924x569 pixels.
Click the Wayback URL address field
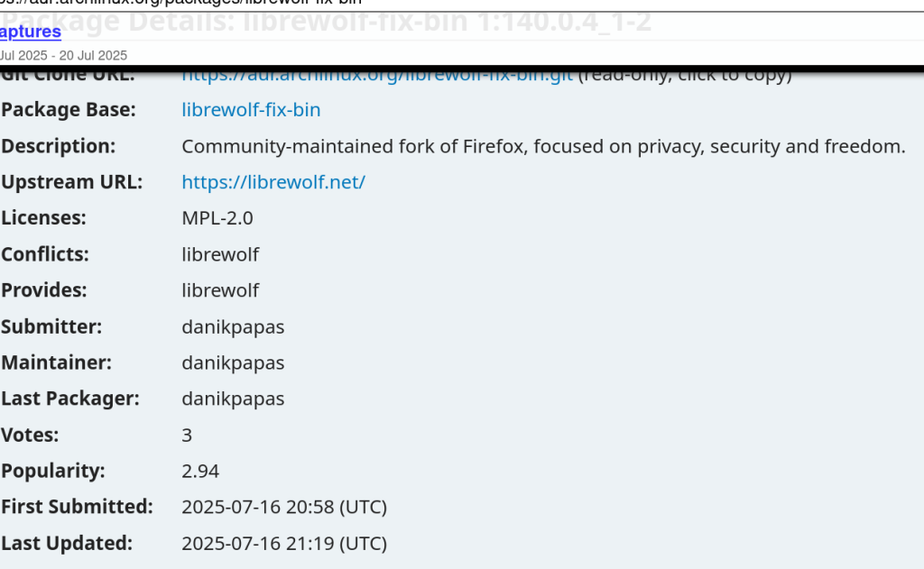pos(180,3)
